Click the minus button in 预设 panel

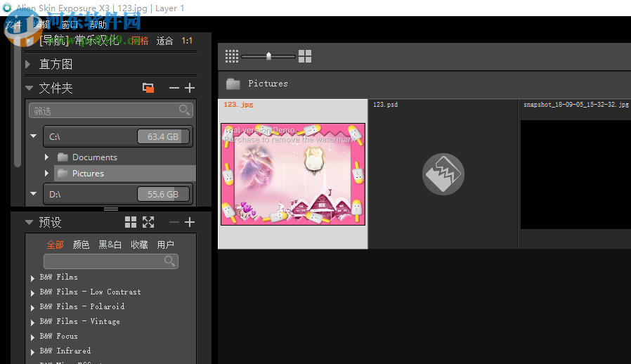[x=174, y=222]
